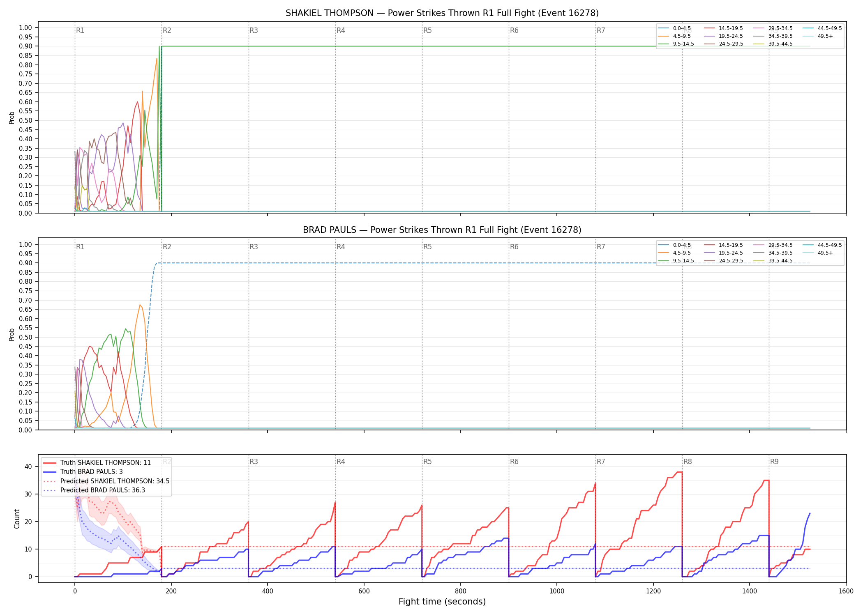Click the 1400 tick on the time axis

coord(750,591)
